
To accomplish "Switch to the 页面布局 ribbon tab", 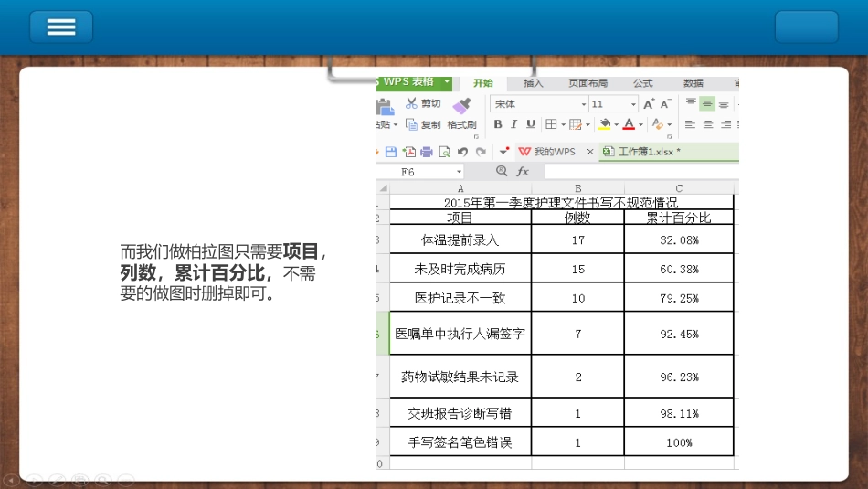I will tap(587, 83).
